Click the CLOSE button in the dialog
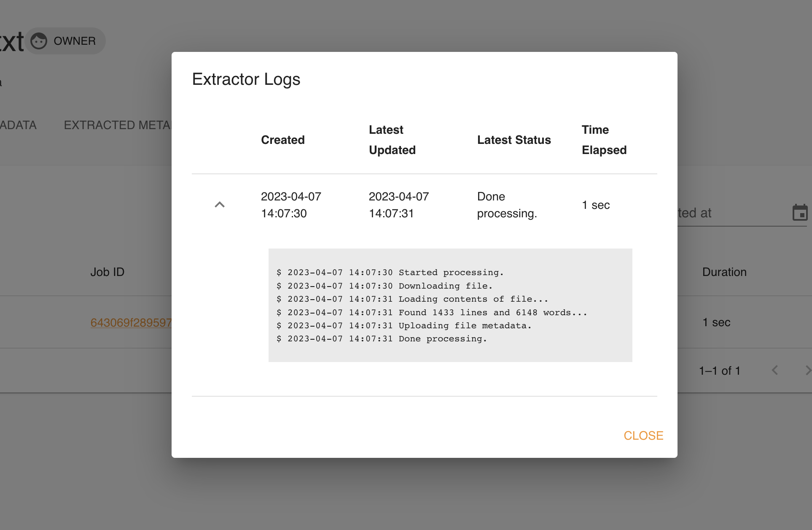This screenshot has height=530, width=812. (643, 435)
